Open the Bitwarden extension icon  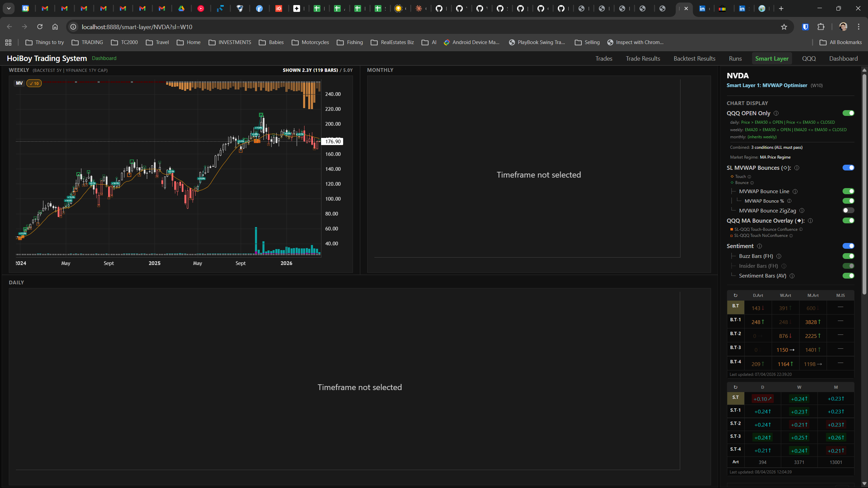click(806, 27)
